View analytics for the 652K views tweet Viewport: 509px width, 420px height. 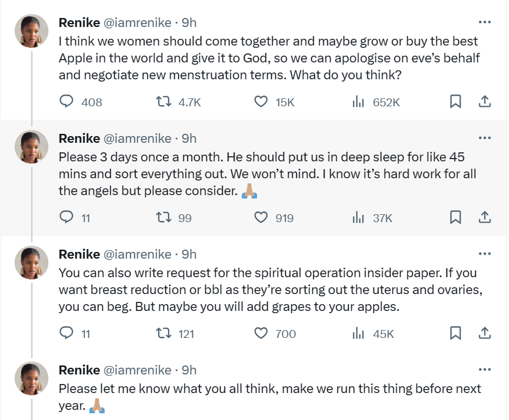358,102
